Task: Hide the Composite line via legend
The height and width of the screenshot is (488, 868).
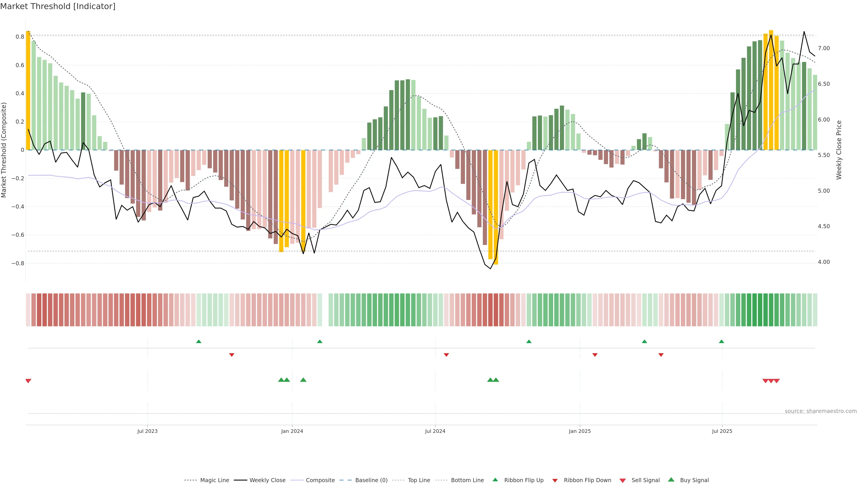Action: pos(320,480)
